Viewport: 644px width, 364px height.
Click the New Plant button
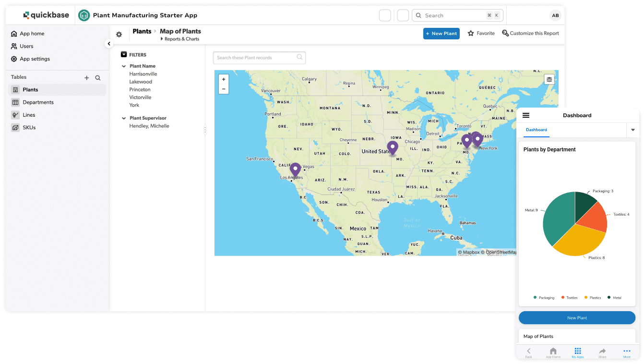click(x=441, y=34)
